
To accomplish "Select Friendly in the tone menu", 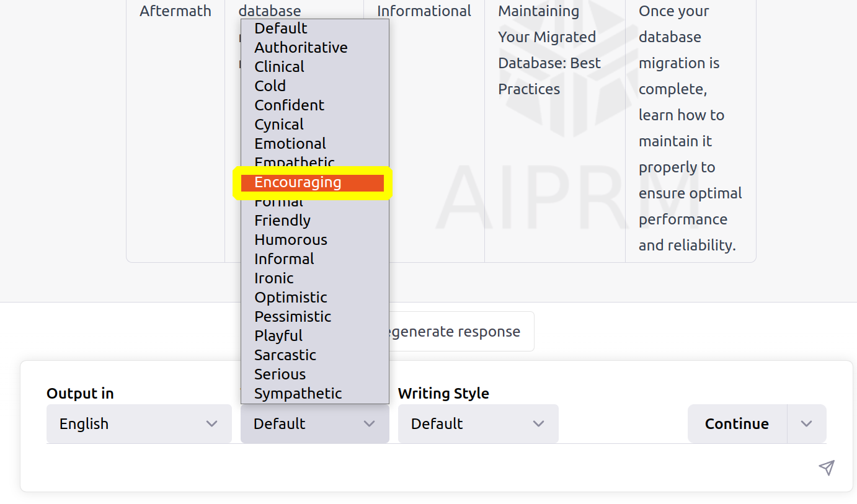I will click(282, 220).
